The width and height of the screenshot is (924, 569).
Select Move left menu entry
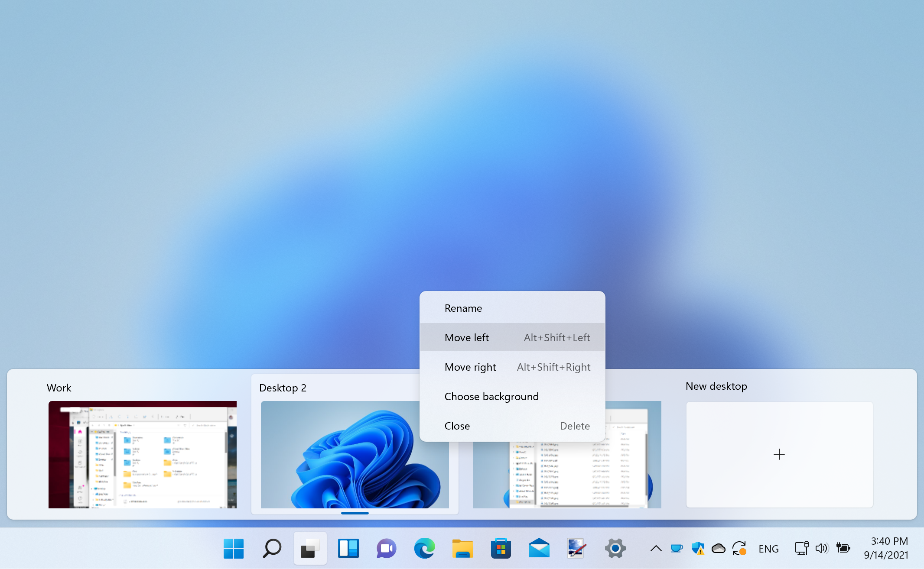[x=512, y=337]
